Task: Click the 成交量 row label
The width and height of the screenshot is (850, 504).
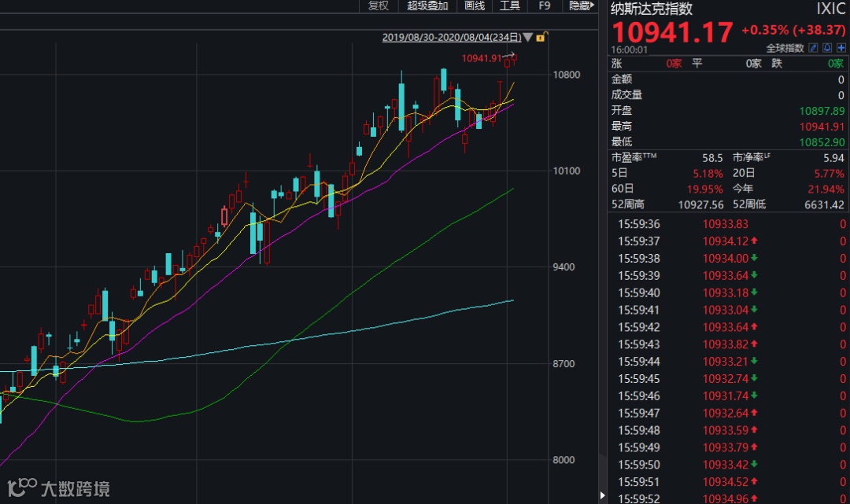Action: coord(626,94)
